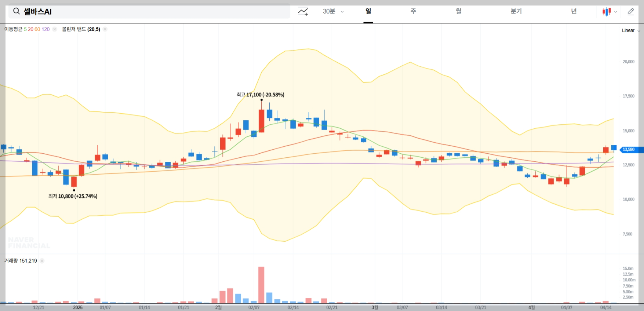Click the 4월 month axis label
644x311 pixels.
coord(531,307)
